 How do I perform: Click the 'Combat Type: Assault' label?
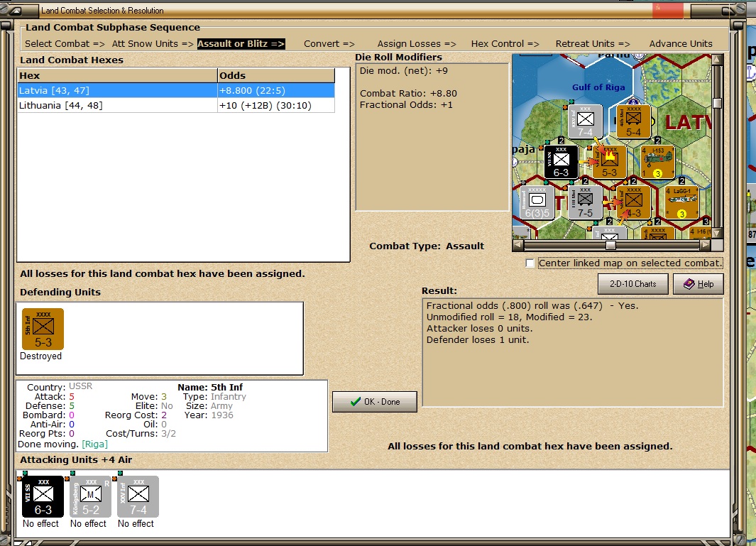[x=427, y=246]
